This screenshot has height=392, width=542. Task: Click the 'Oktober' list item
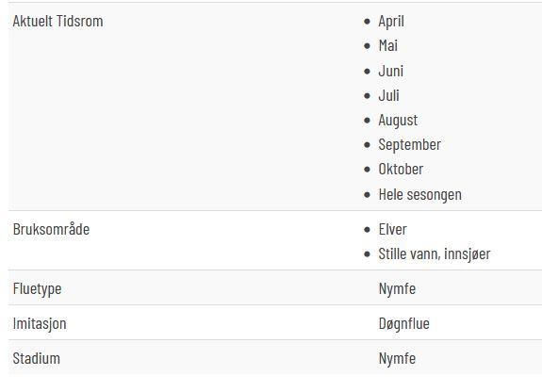tap(401, 169)
